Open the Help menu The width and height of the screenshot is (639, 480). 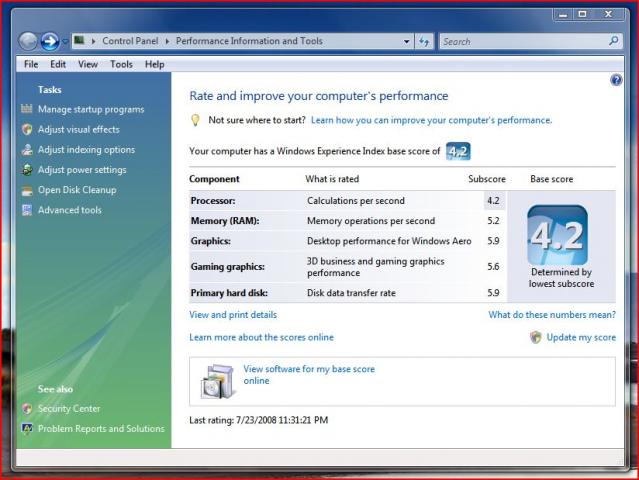(x=154, y=64)
